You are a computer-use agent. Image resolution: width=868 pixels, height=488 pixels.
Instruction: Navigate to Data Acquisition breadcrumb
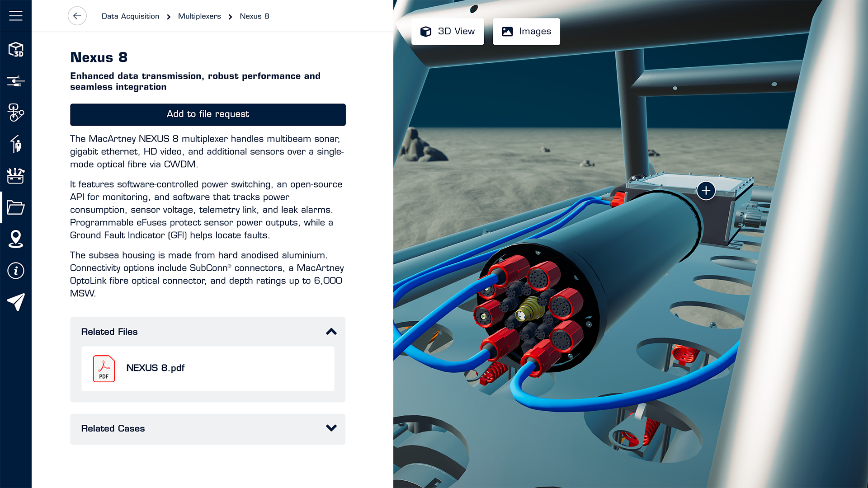(x=130, y=16)
